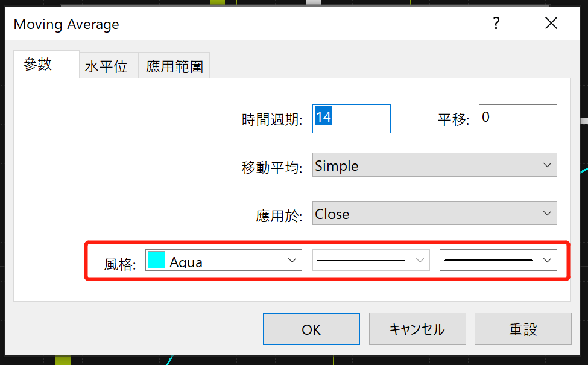Click the 重設 reset button

pos(523,329)
